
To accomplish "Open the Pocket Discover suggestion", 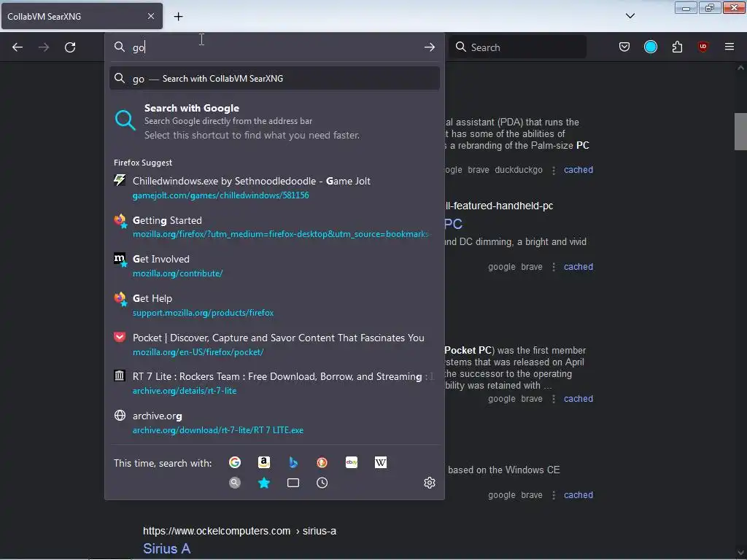I will 274,344.
